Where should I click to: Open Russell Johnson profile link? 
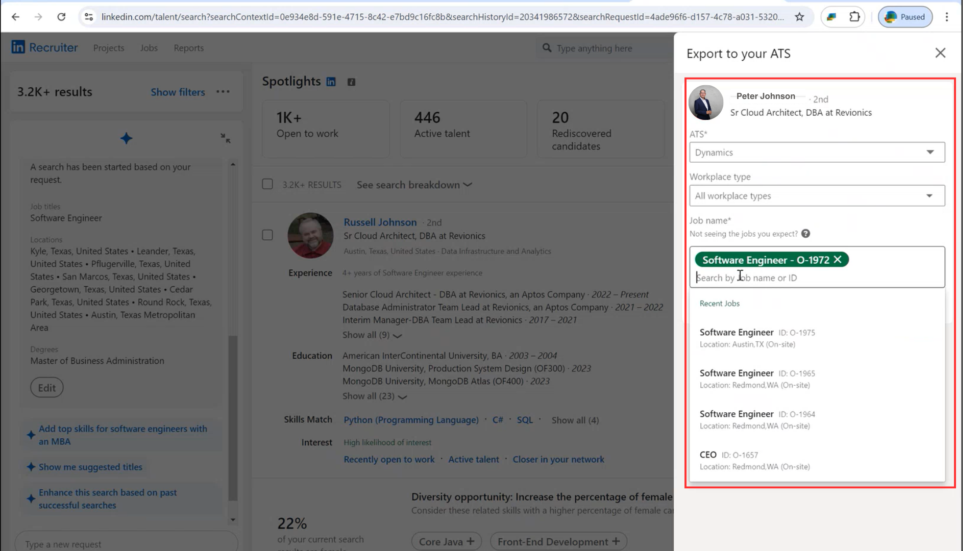coord(380,222)
